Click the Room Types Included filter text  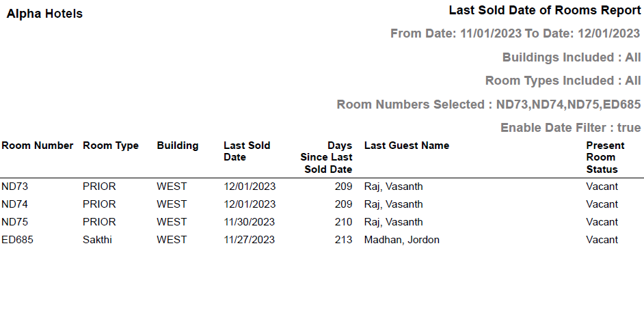coord(563,81)
